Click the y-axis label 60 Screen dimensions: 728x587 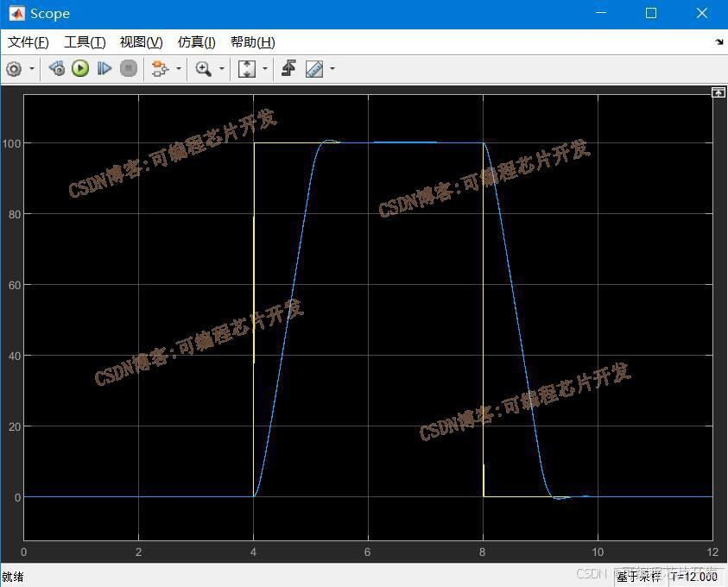coord(15,285)
